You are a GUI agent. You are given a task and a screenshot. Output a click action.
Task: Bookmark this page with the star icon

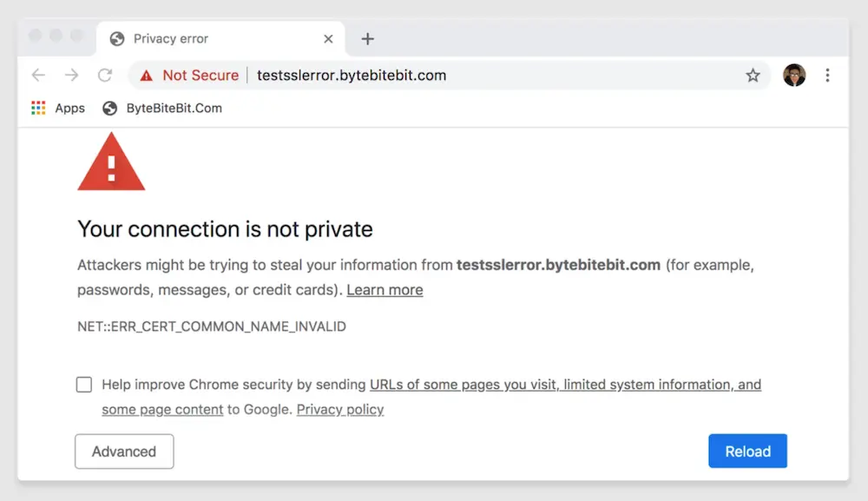pos(753,76)
